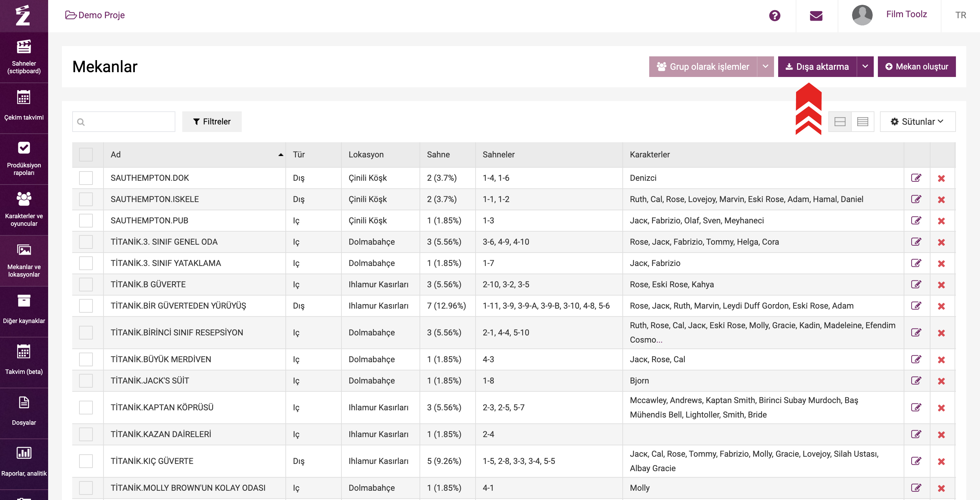Click the Dışa aktarma export button

(817, 67)
